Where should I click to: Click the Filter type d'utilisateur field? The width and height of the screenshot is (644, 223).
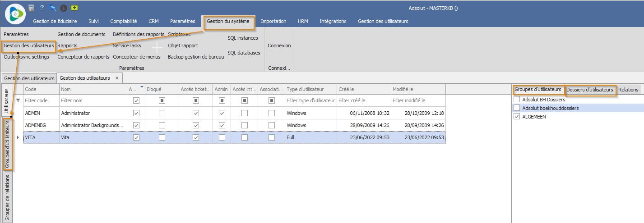coord(311,100)
